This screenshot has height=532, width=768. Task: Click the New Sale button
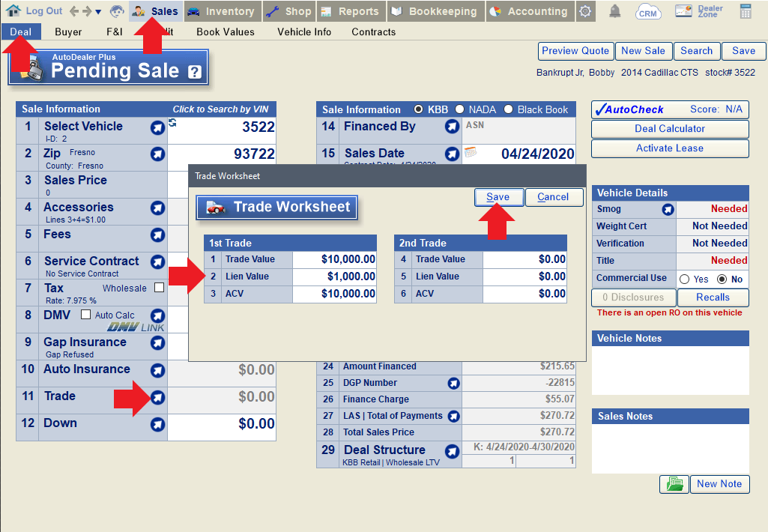[x=643, y=51]
